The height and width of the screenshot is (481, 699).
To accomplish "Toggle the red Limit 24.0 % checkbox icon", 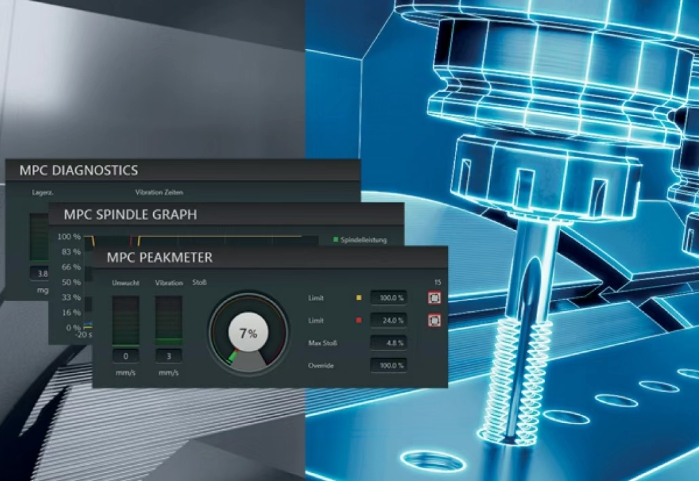I will click(434, 320).
